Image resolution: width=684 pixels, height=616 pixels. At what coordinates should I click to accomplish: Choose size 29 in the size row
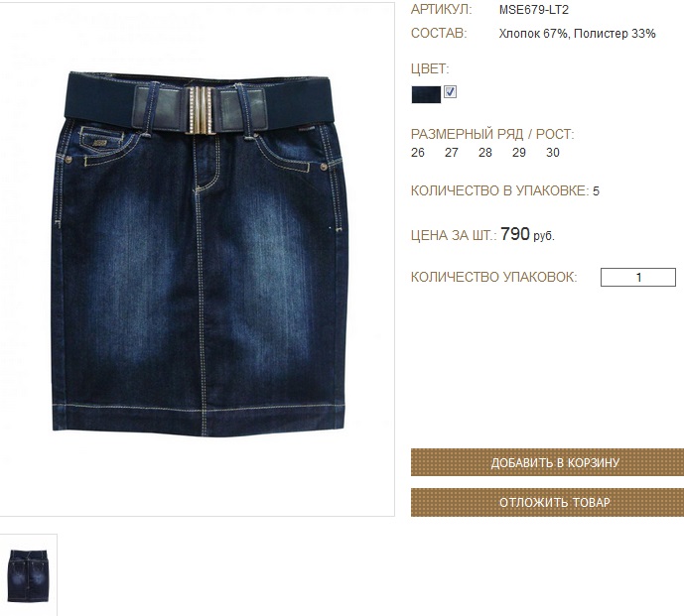[x=518, y=153]
